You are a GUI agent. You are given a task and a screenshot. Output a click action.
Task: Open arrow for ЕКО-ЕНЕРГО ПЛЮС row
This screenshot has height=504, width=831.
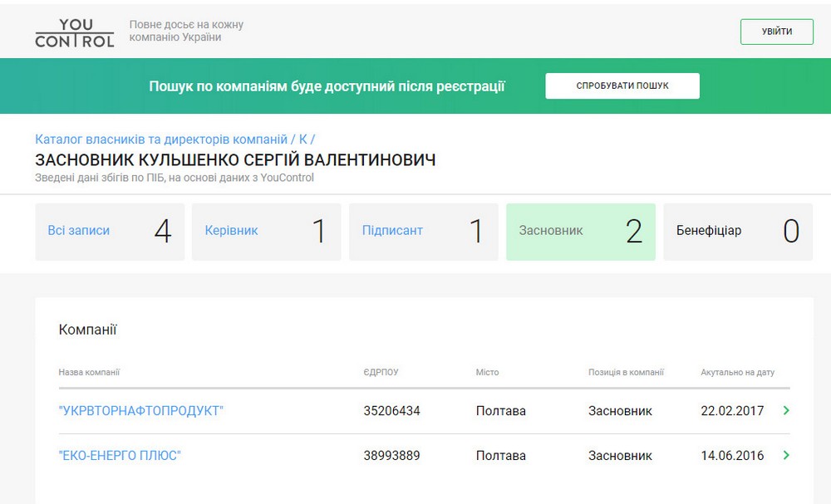[786, 455]
